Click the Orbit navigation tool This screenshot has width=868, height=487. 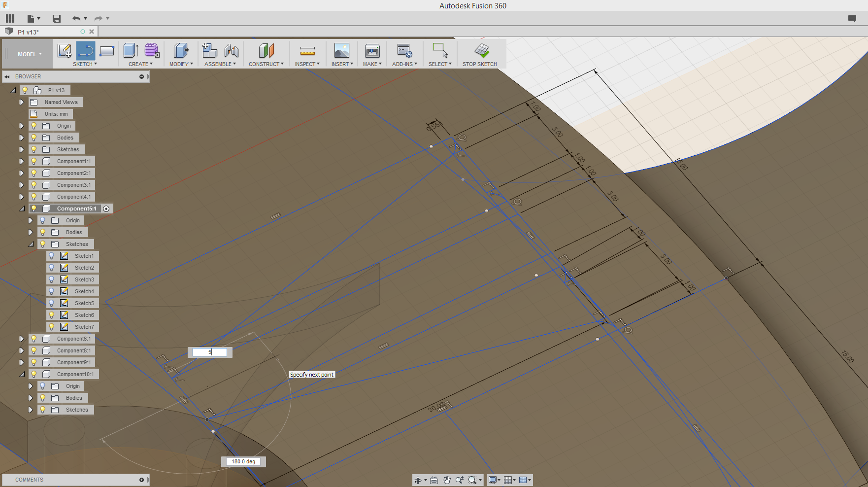[x=418, y=480]
